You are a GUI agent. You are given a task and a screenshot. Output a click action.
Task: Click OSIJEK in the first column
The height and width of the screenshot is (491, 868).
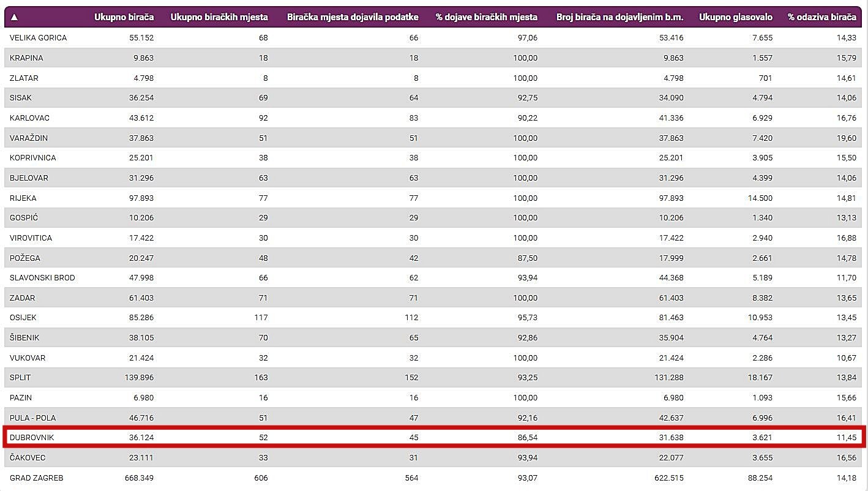pyautogui.click(x=23, y=318)
